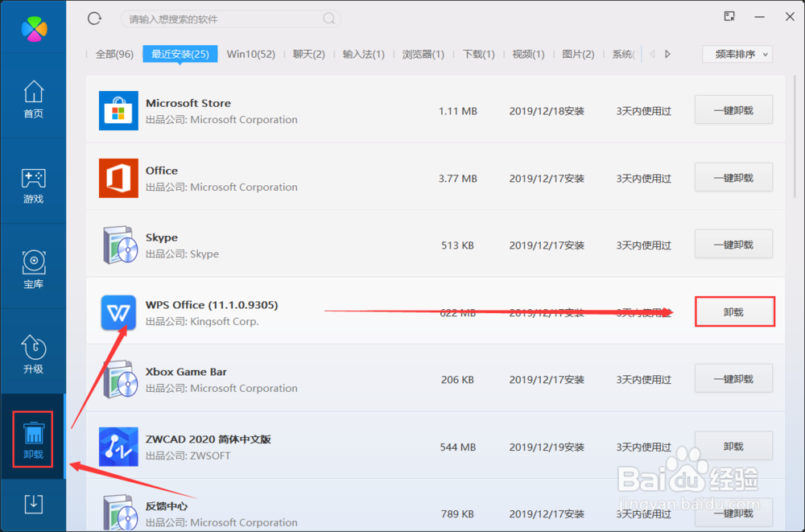Image resolution: width=805 pixels, height=532 pixels.
Task: Click the colorful app logo icon
Action: point(35,29)
